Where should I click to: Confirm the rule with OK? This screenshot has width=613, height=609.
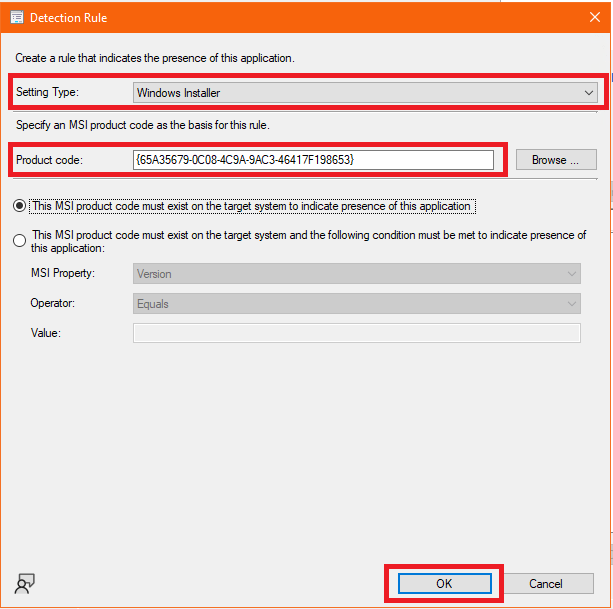[444, 583]
